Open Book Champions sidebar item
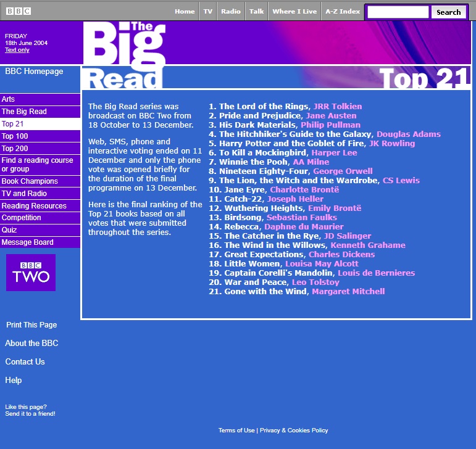Image resolution: width=476 pixels, height=449 pixels. (40, 181)
